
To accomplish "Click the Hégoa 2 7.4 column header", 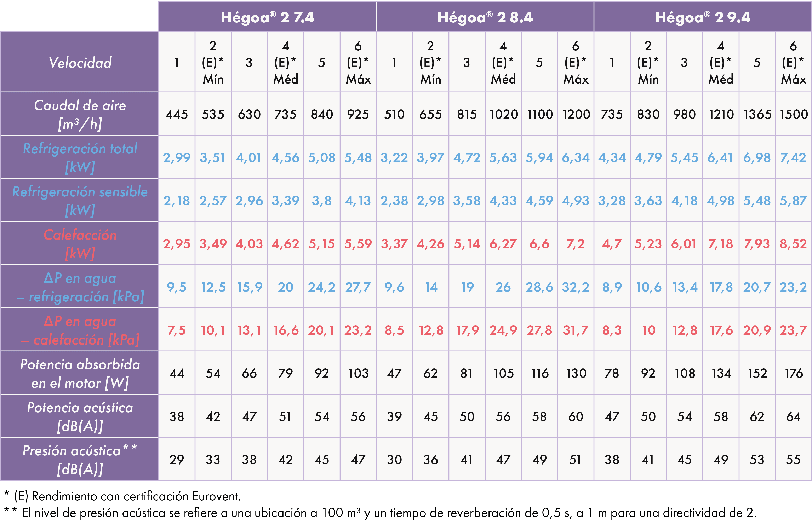I will pyautogui.click(x=267, y=17).
